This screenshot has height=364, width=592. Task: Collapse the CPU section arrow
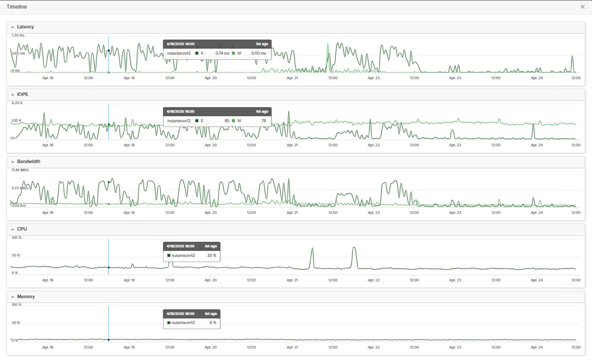coord(13,229)
